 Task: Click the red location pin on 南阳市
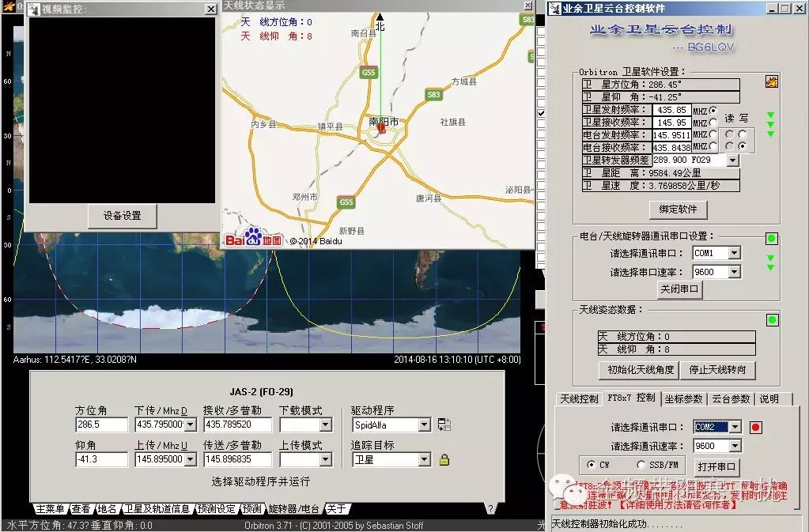click(x=382, y=127)
